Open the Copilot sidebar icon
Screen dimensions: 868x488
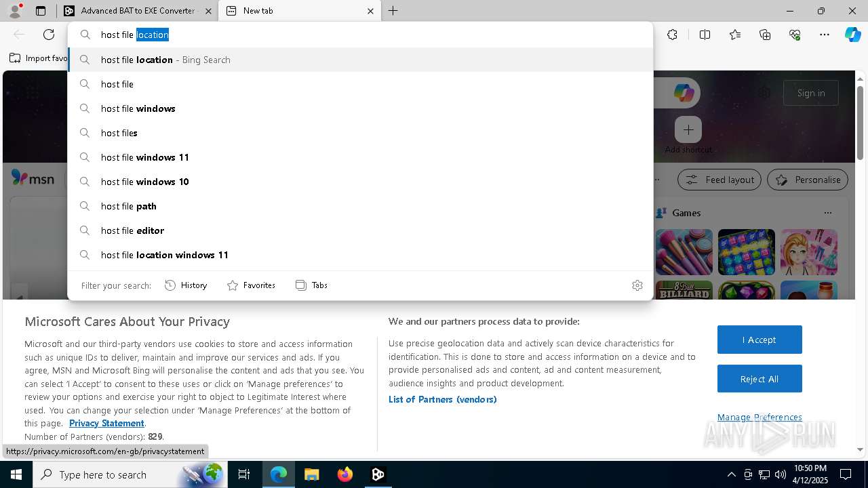point(853,35)
